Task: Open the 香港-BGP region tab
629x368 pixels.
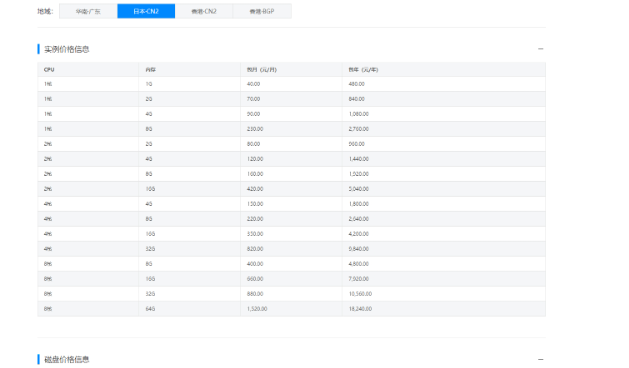Action: click(x=262, y=11)
